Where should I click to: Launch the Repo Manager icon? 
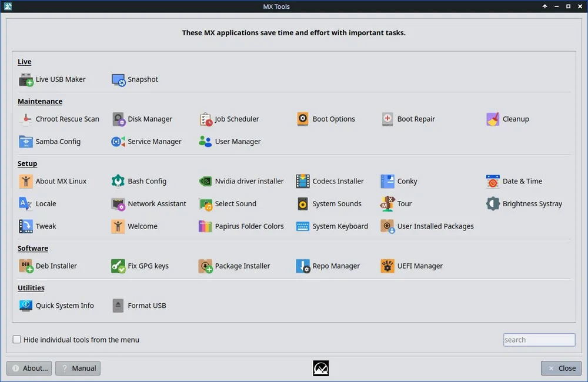pyautogui.click(x=303, y=266)
